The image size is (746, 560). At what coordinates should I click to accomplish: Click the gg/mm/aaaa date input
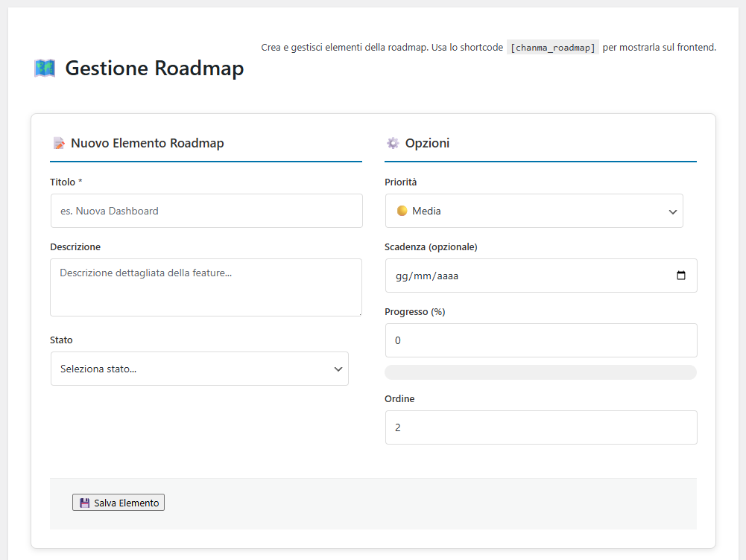522,276
